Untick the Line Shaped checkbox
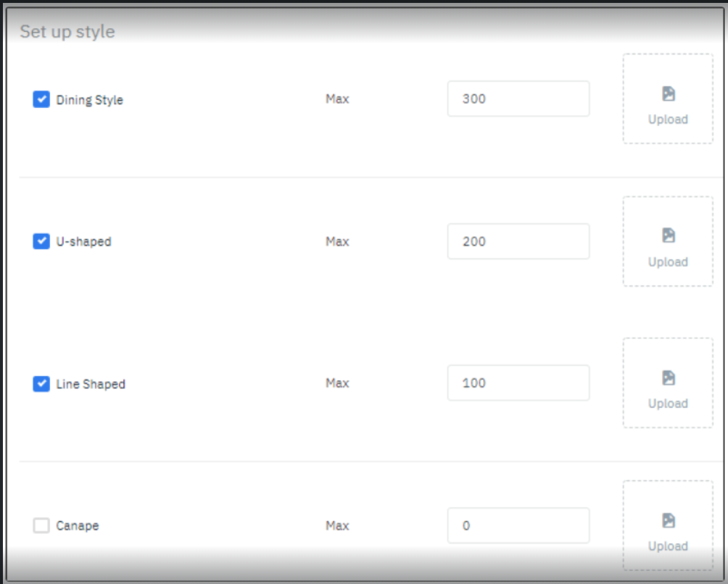 pyautogui.click(x=41, y=384)
